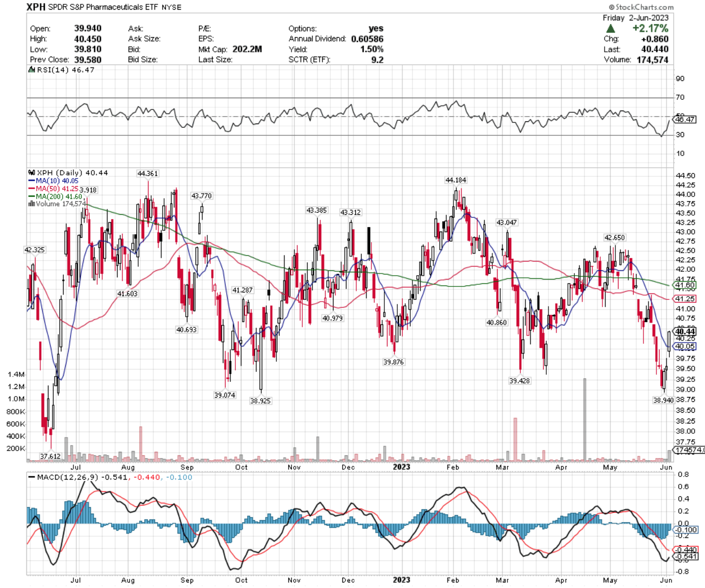The width and height of the screenshot is (705, 588).
Task: Click the 1.4M volume scale label
Action: pyautogui.click(x=16, y=374)
